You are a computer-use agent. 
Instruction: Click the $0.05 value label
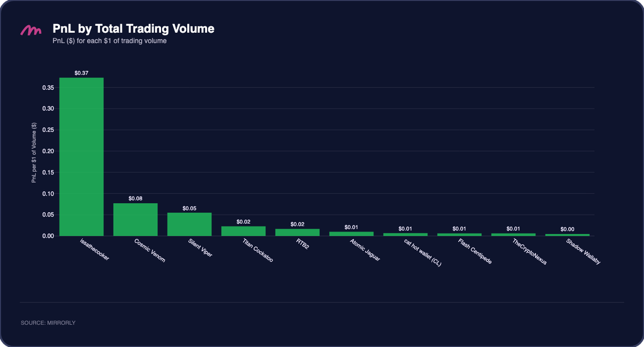pyautogui.click(x=189, y=208)
